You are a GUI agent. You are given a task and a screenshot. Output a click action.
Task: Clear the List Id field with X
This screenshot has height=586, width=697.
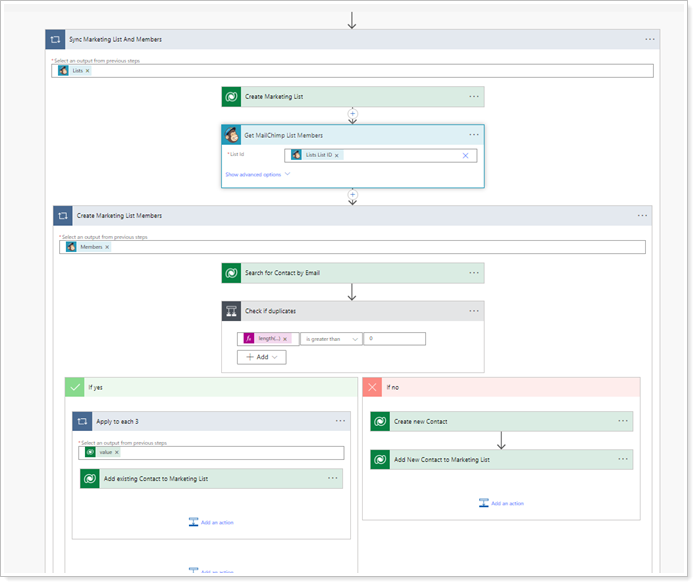point(465,155)
